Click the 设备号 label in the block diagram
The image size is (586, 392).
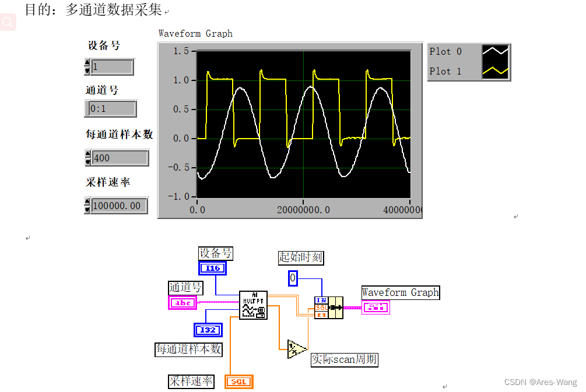pos(216,253)
